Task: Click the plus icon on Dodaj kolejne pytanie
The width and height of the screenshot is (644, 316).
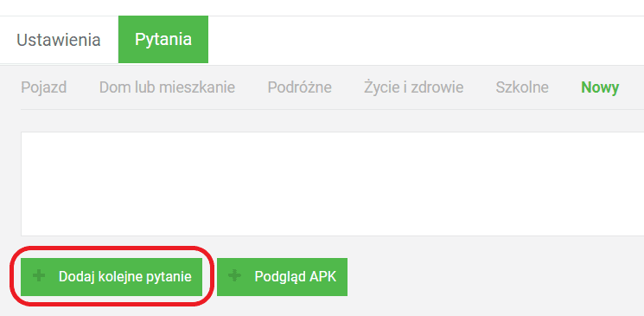Action: point(39,275)
